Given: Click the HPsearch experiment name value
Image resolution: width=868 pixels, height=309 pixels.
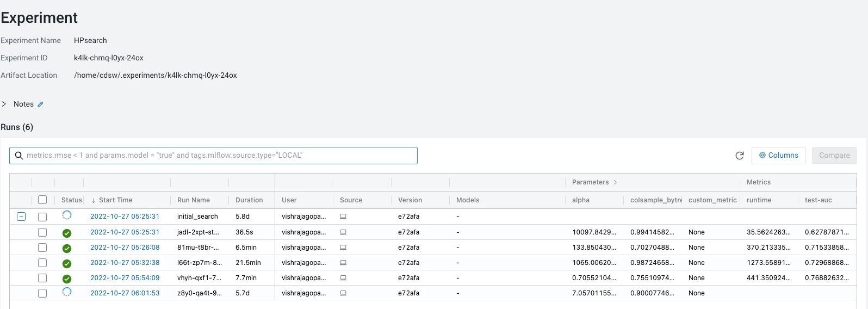Looking at the screenshot, I should click(90, 40).
